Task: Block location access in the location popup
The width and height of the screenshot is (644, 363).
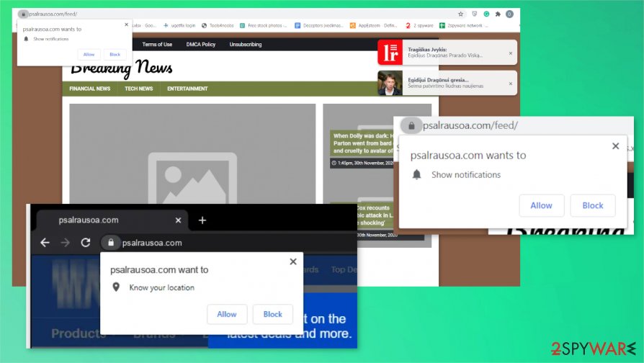Action: (273, 314)
